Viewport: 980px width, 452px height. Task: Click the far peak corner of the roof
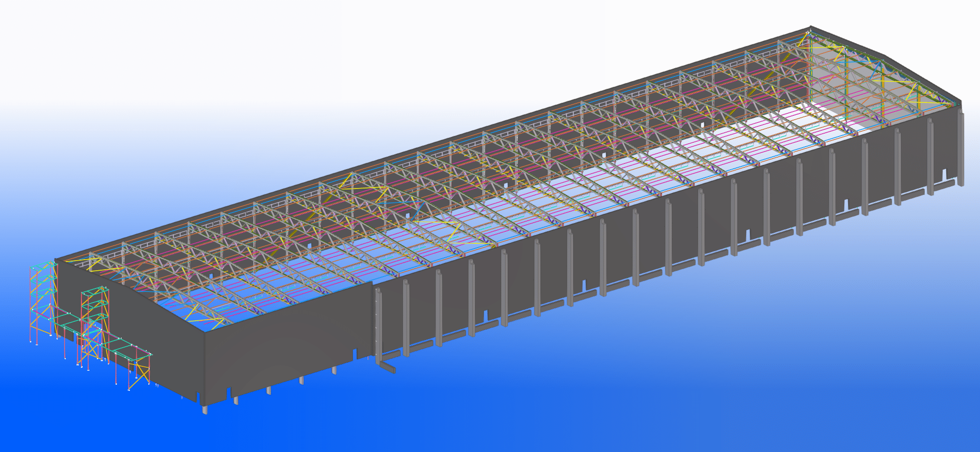(x=811, y=27)
